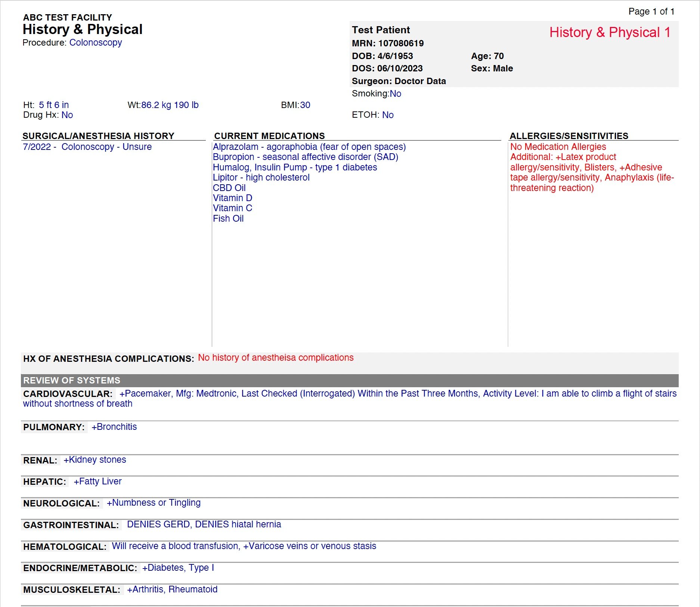Click the 'Age: 70' field

coord(487,56)
